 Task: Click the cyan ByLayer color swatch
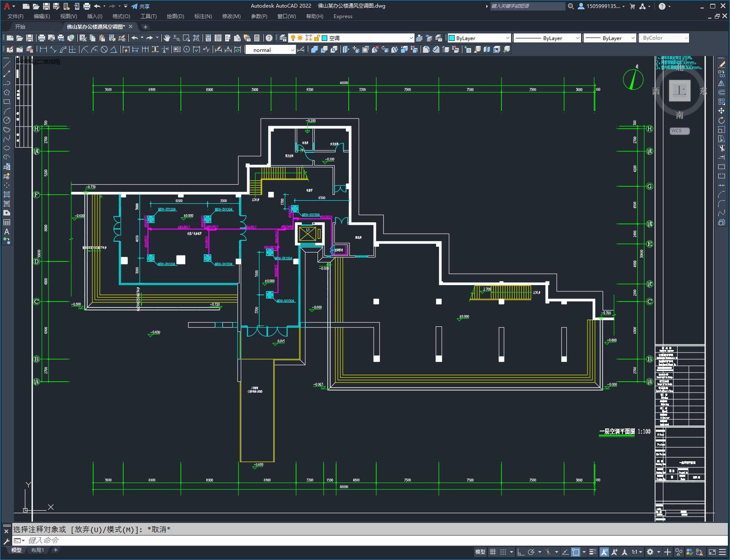[x=452, y=38]
